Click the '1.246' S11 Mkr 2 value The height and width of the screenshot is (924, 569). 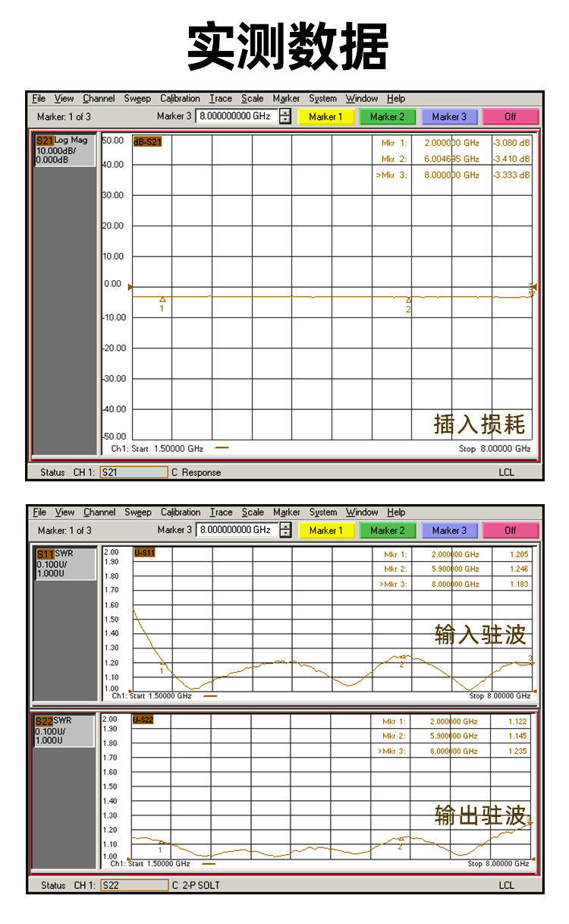(x=520, y=569)
